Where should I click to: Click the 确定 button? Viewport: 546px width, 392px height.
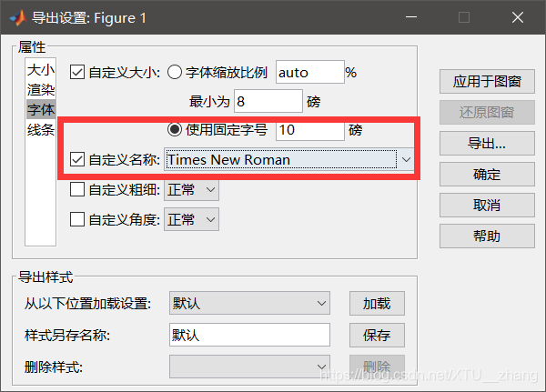487,175
